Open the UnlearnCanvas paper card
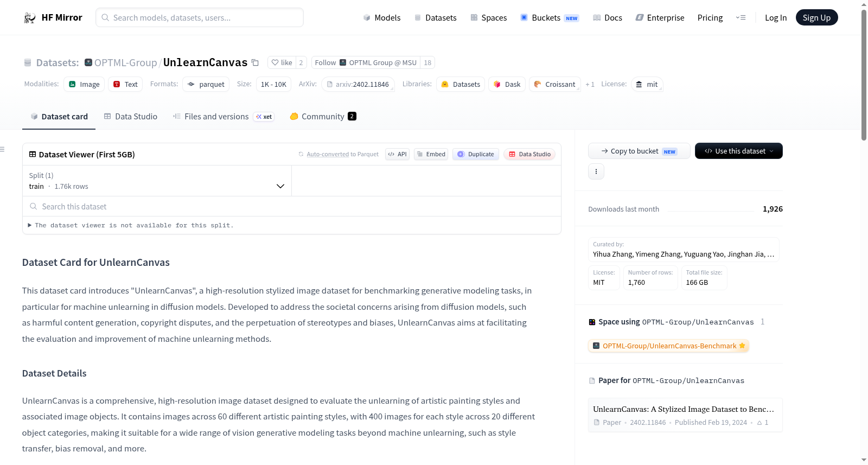868x465 pixels. pyautogui.click(x=685, y=415)
